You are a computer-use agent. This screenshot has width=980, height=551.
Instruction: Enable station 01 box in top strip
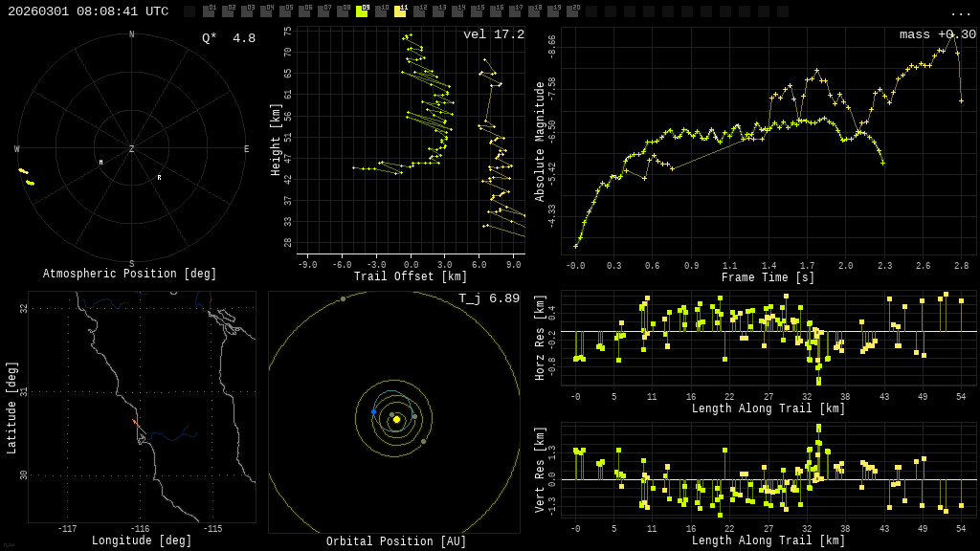tap(209, 11)
